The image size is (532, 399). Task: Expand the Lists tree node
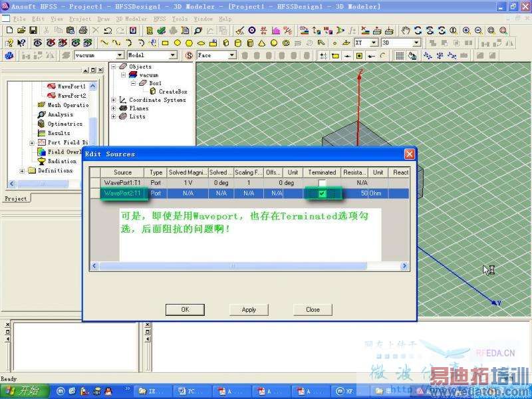(114, 116)
